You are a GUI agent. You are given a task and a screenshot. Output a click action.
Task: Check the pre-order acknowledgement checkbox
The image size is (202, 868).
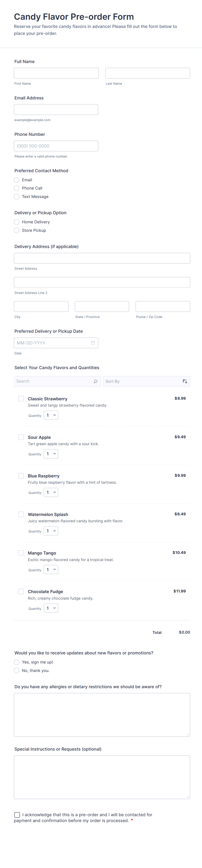[17, 815]
